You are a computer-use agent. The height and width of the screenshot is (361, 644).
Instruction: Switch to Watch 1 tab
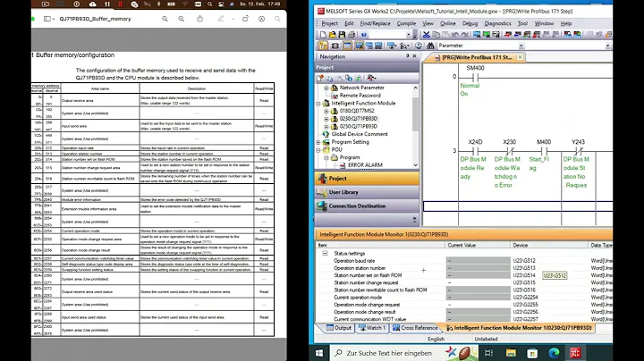pos(372,328)
